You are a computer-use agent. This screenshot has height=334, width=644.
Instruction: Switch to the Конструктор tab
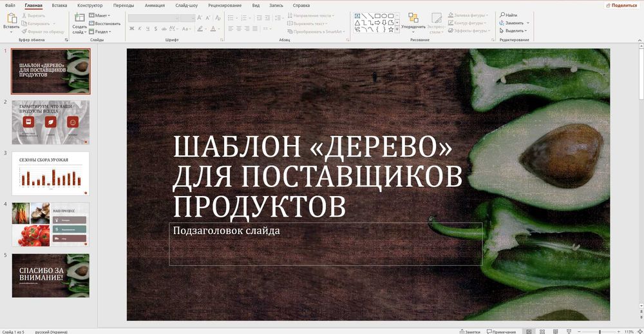pyautogui.click(x=90, y=5)
